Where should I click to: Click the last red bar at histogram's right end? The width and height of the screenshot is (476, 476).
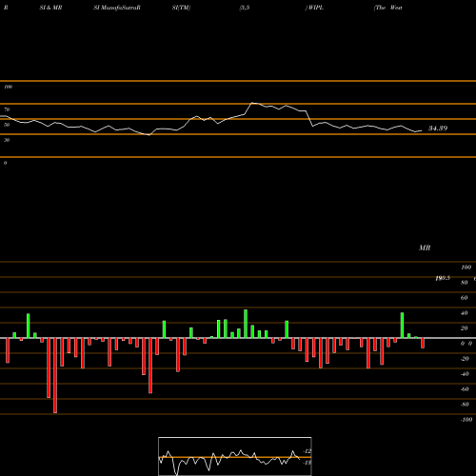pos(423,343)
